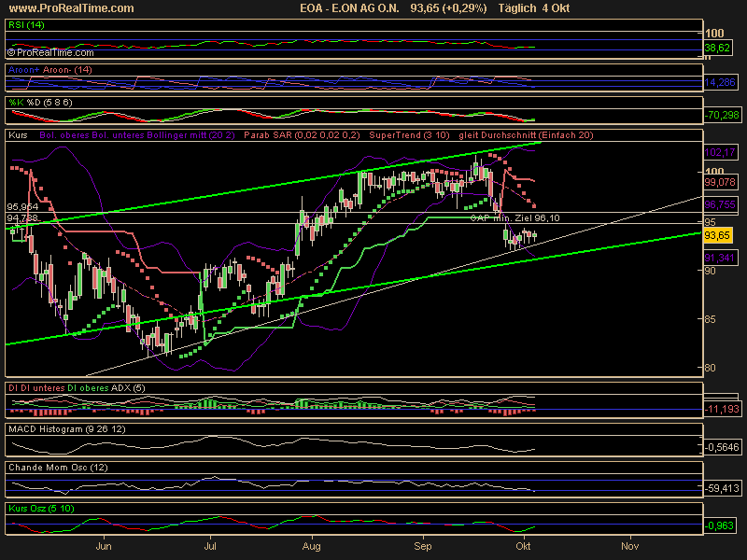Click the horizontal level label 95,964
Image resolution: width=747 pixels, height=560 pixels.
coord(22,207)
